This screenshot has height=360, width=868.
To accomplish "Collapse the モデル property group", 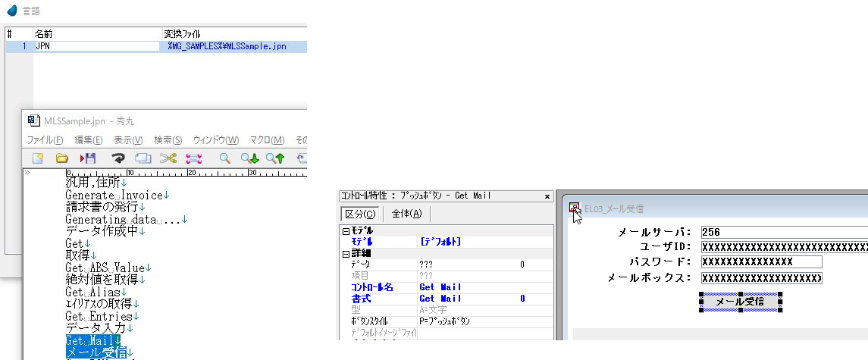I will point(346,231).
